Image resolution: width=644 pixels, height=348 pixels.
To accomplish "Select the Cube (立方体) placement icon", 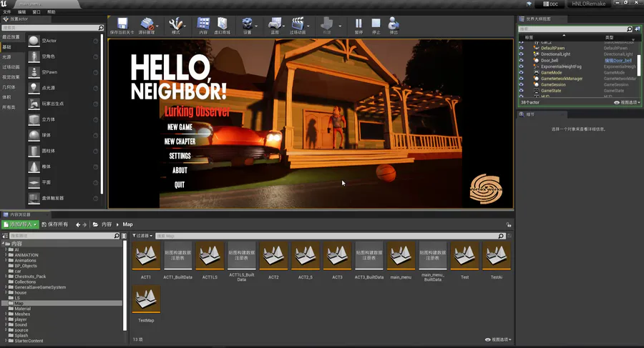I will click(34, 119).
